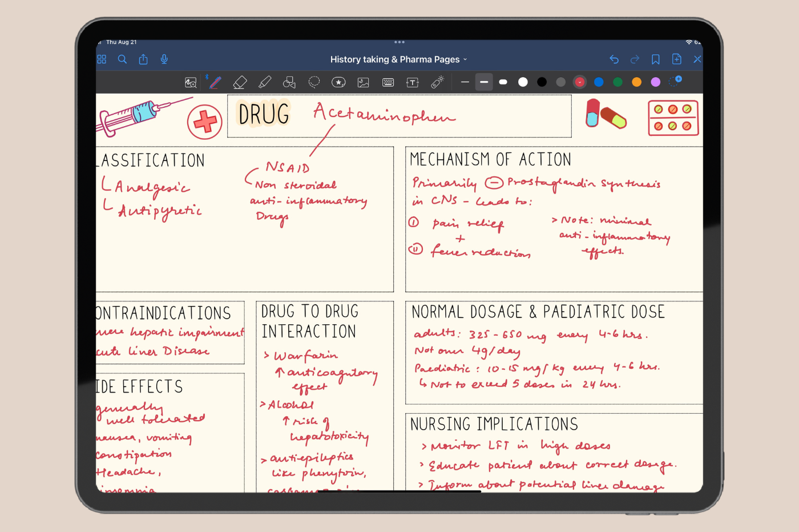Screen dimensions: 799x532
Task: Pick the Text box tool
Action: (413, 83)
